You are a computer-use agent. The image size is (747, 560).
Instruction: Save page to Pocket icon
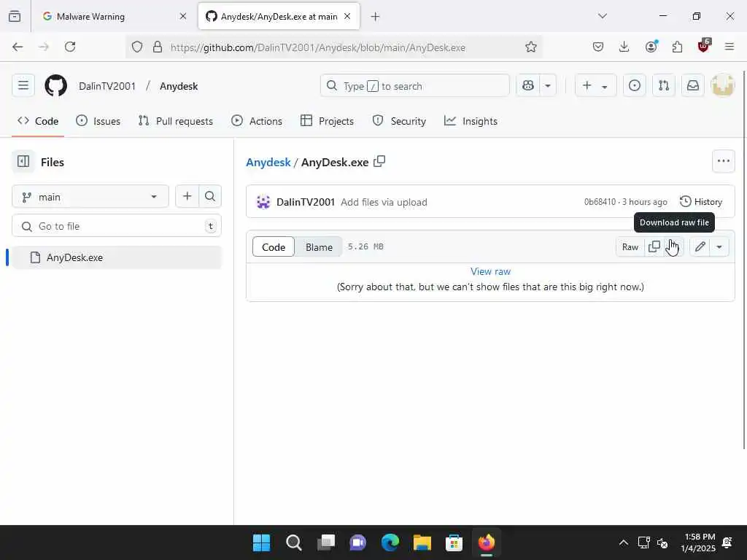[x=598, y=47]
